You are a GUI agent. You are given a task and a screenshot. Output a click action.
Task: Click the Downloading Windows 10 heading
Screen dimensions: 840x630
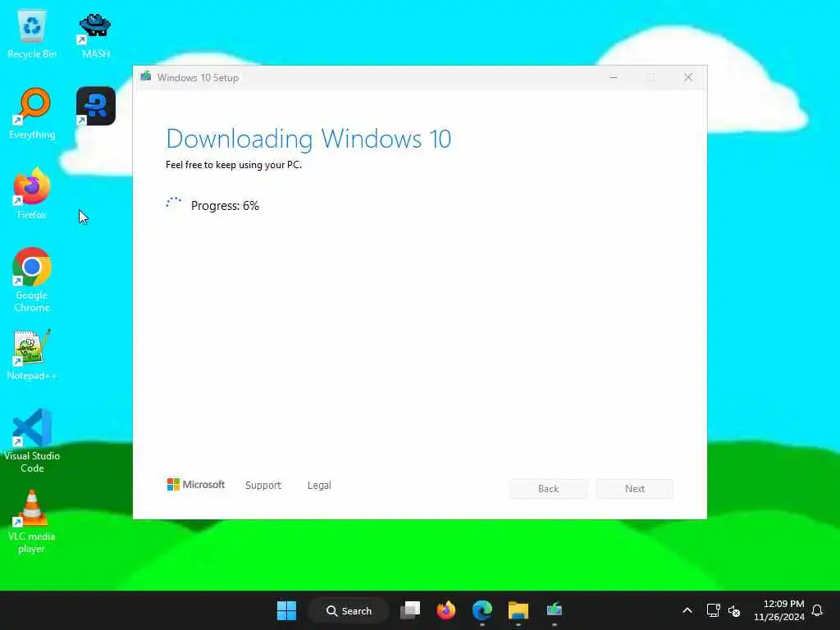(308, 139)
